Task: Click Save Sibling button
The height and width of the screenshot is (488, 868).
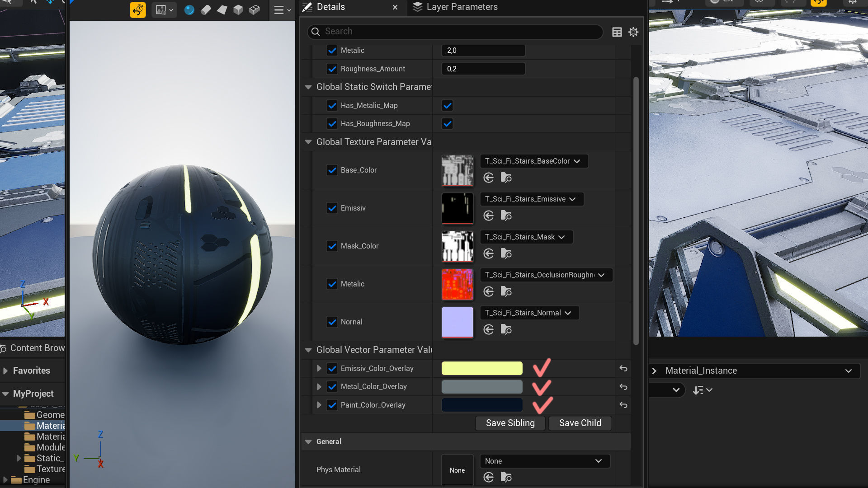Action: coord(510,423)
